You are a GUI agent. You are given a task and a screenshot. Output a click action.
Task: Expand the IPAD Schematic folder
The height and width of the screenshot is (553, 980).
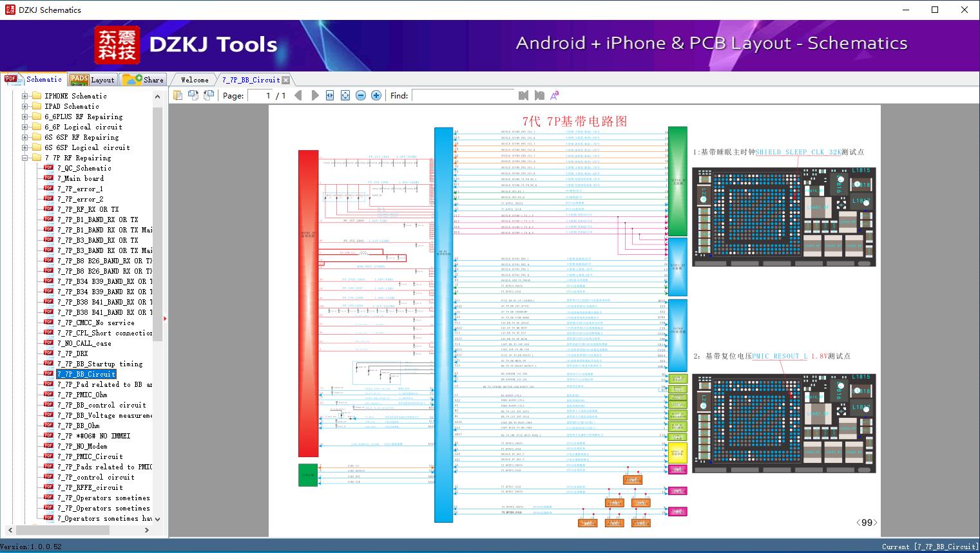point(25,106)
